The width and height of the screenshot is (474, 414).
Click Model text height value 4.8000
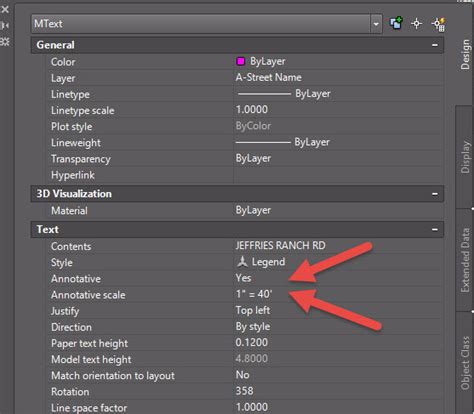pyautogui.click(x=252, y=359)
